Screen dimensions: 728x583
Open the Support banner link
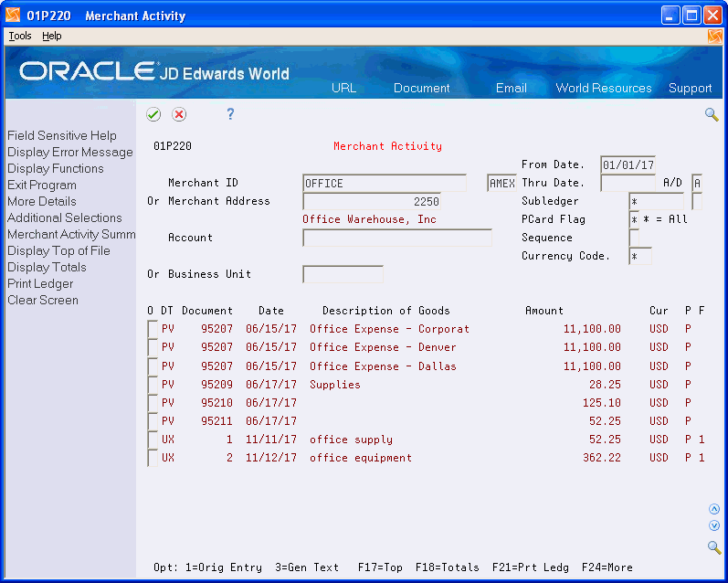tap(690, 89)
